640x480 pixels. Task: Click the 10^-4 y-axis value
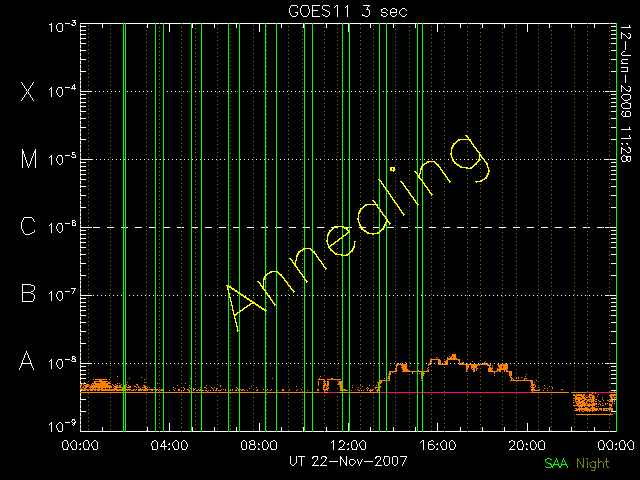pos(62,91)
